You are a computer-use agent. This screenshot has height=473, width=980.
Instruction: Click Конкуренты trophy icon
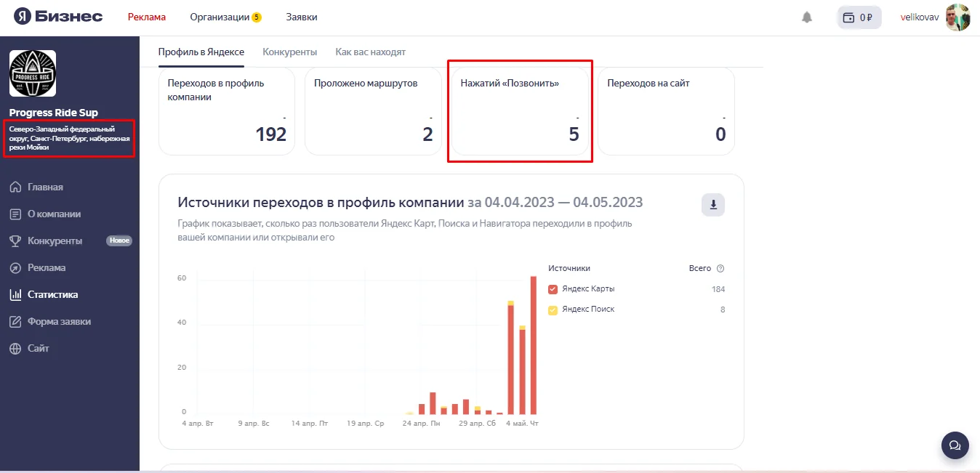(x=15, y=240)
